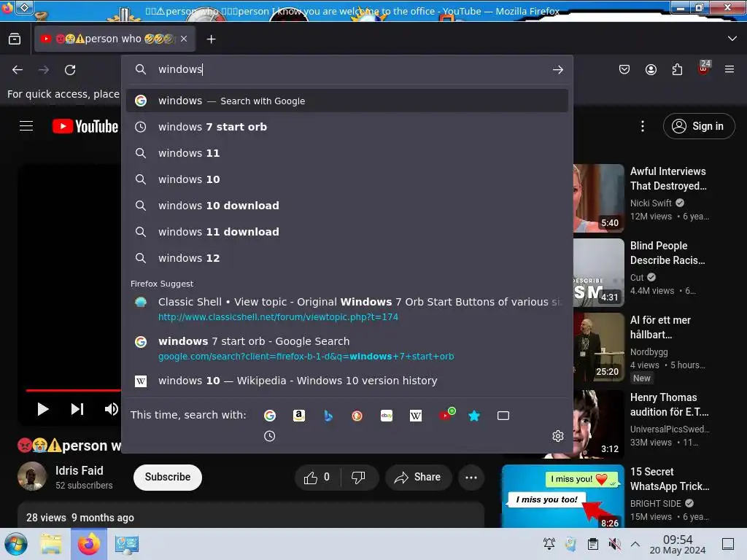Screen dimensions: 747x560
Task: Search bookmarks via the star icon
Action: [x=474, y=416]
